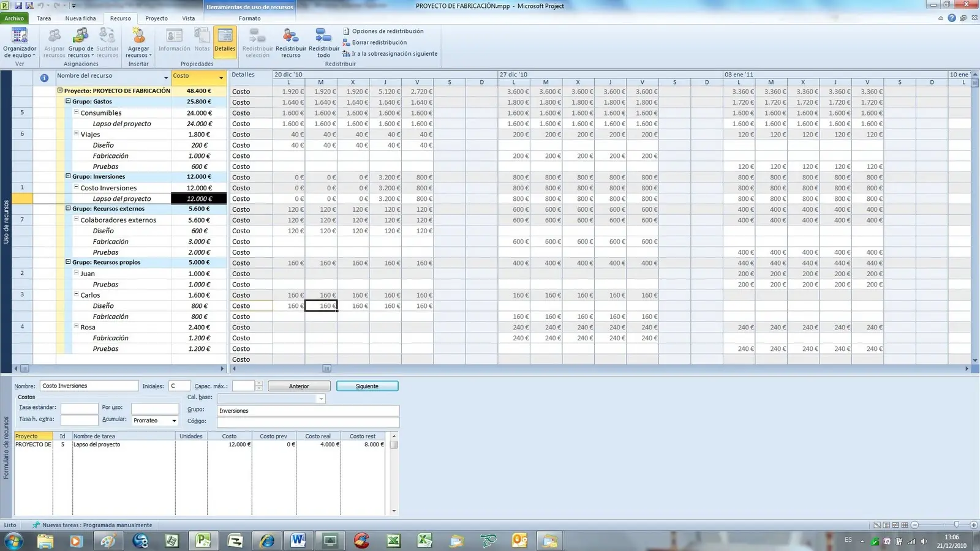
Task: Open the Windows Start menu
Action: click(x=13, y=541)
